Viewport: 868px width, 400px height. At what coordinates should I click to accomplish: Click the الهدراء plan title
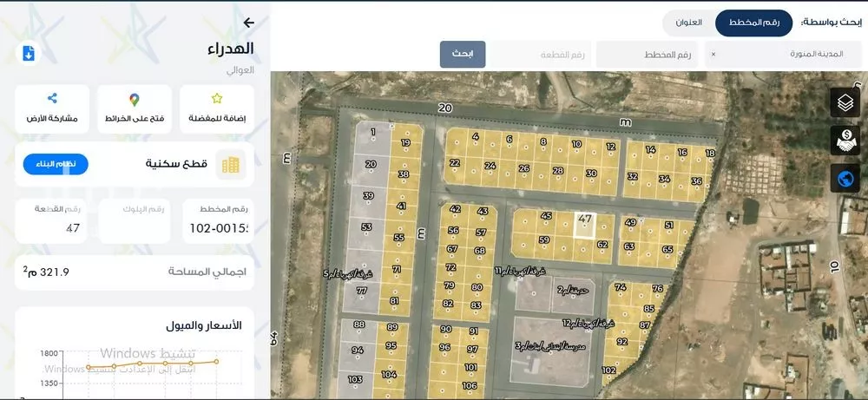click(x=231, y=49)
